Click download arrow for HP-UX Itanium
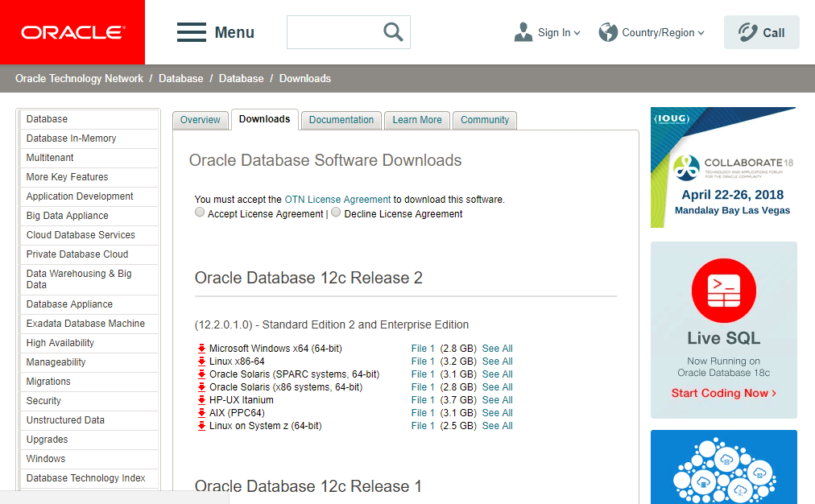 [201, 400]
